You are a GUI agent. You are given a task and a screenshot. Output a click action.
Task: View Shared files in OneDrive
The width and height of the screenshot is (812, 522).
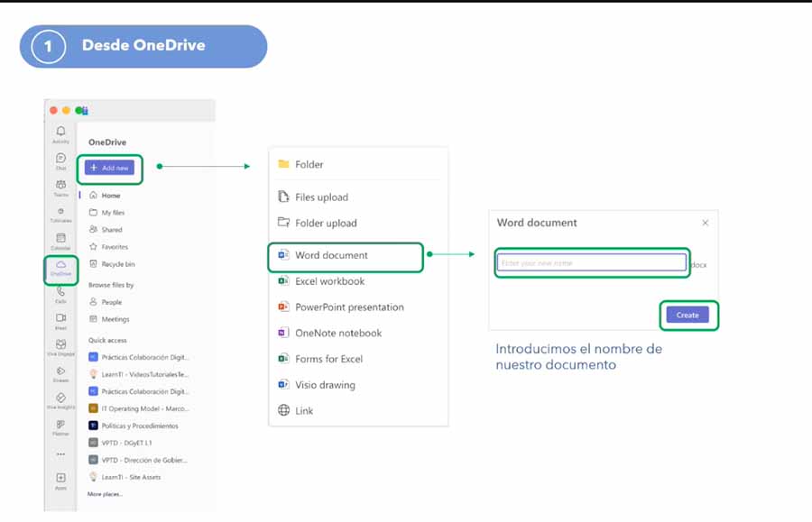[106, 230]
